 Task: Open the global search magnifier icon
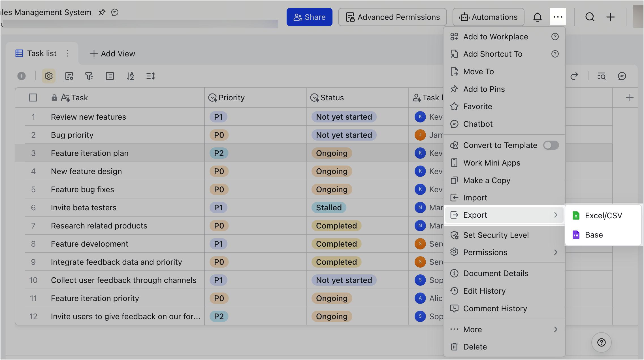pos(590,17)
